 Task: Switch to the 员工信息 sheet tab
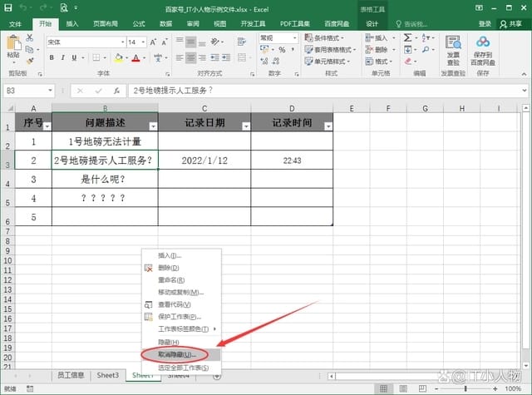coord(71,376)
